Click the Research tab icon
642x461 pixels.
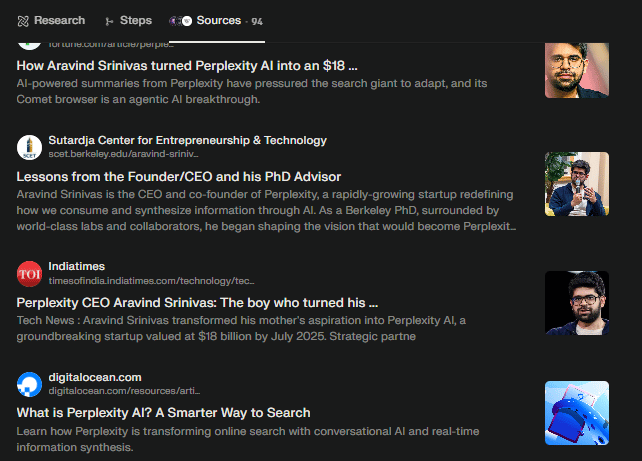click(x=22, y=20)
